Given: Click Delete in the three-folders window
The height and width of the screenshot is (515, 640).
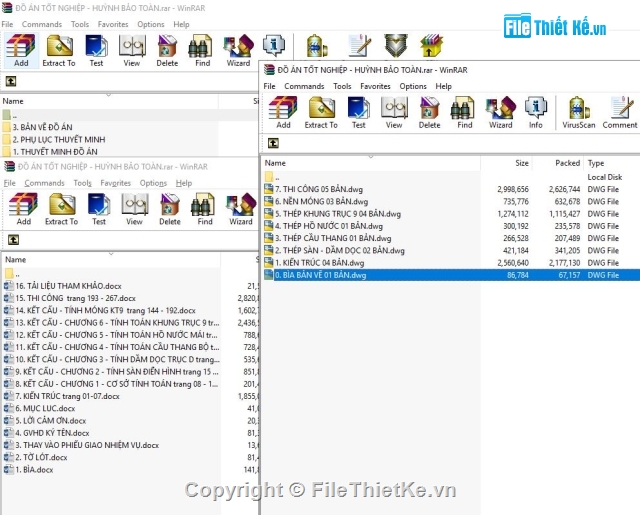Looking at the screenshot, I should pos(167,51).
